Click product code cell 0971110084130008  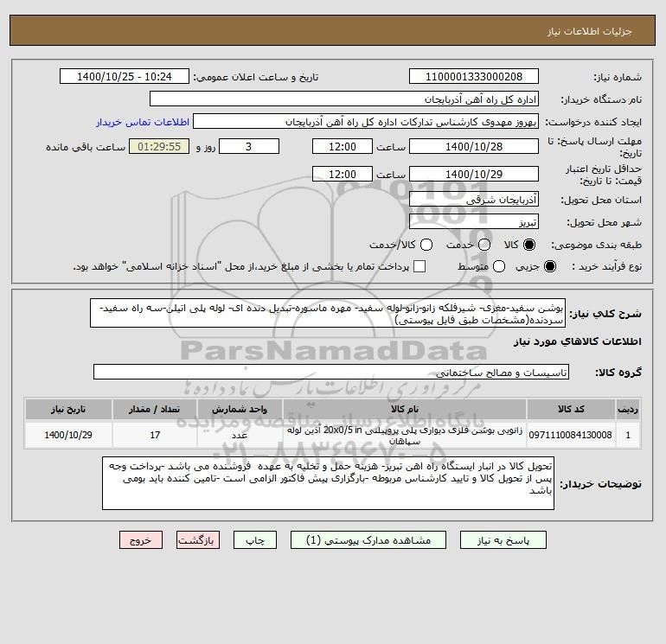point(571,435)
